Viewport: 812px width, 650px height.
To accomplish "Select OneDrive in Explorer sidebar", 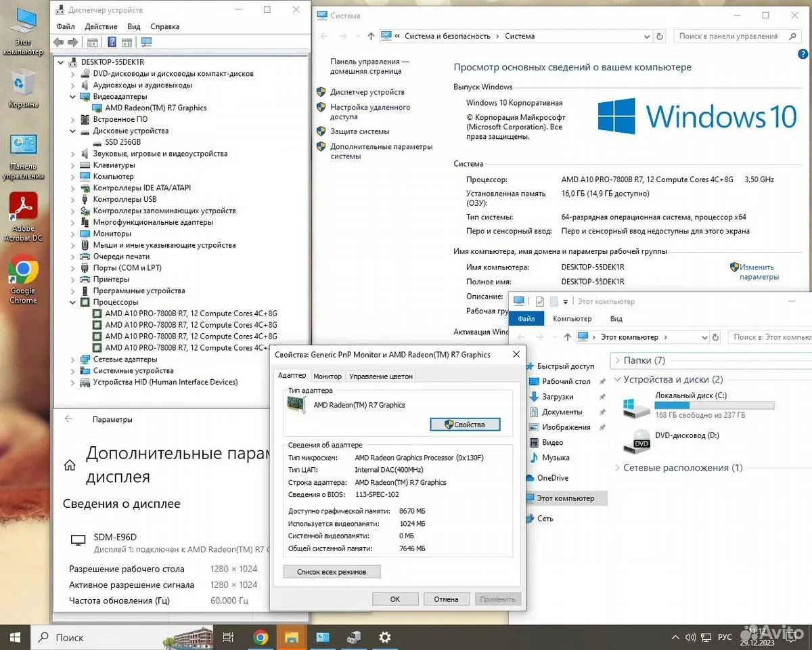I will tap(553, 478).
